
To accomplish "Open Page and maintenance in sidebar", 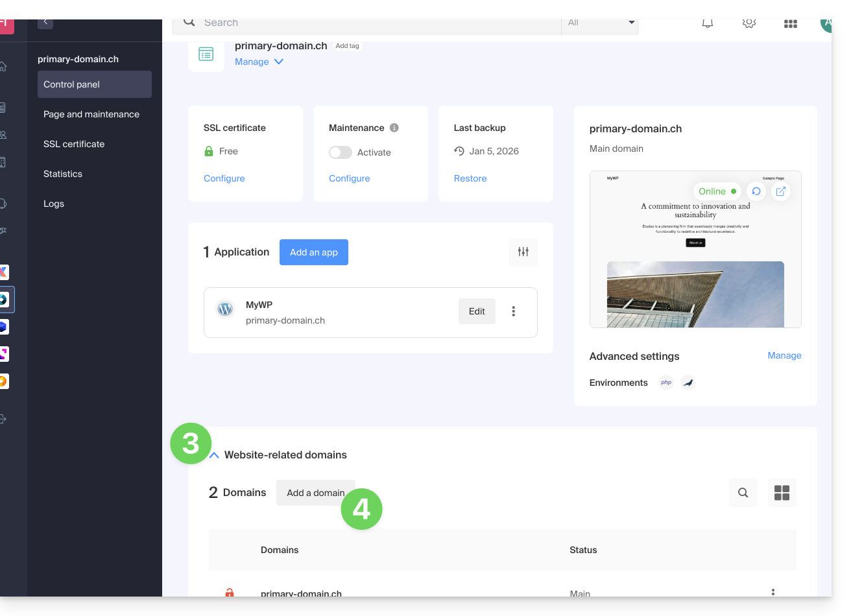I will point(91,114).
